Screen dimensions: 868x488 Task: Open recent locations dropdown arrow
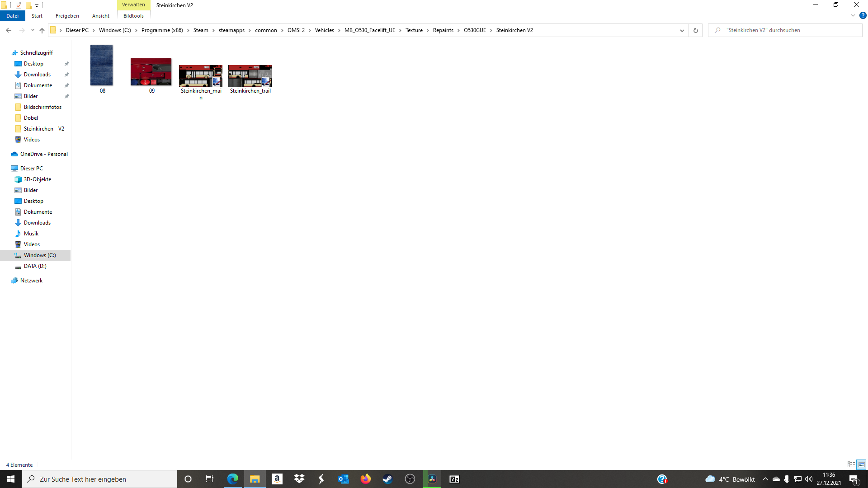33,30
